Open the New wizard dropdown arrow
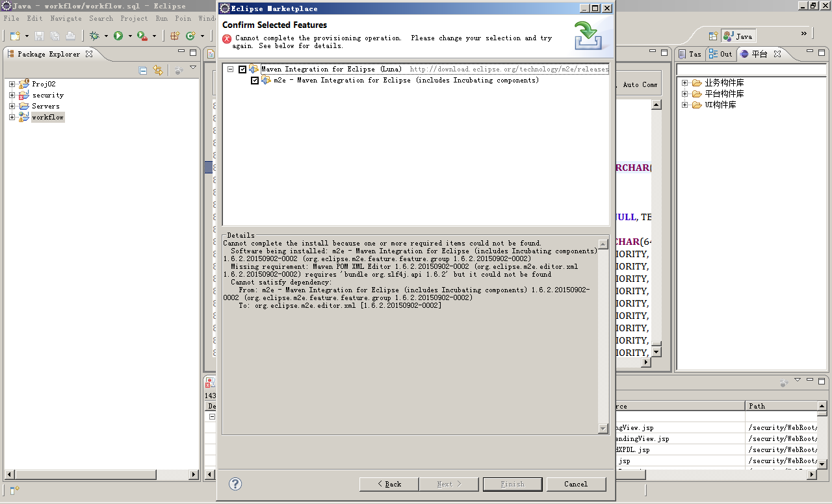832x504 pixels. 27,36
